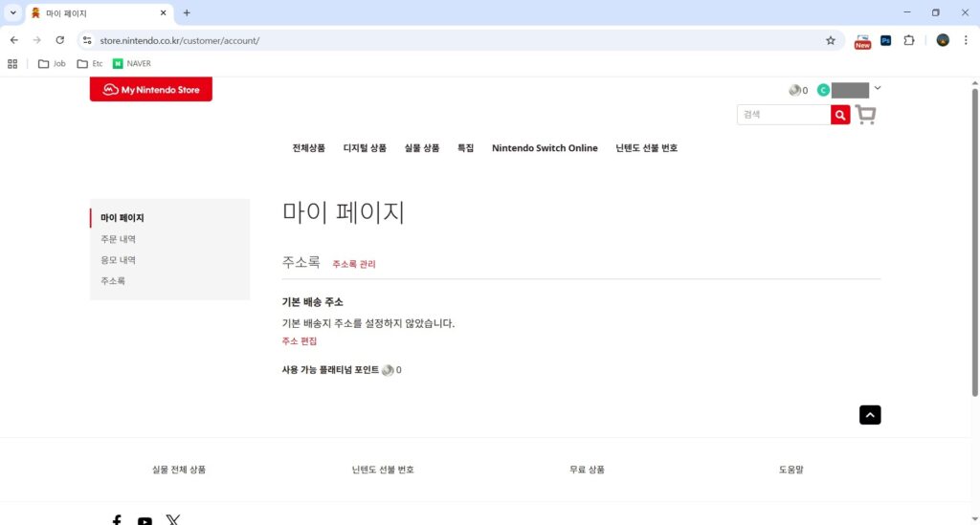The image size is (980, 525).
Task: Click the 주소 편집 link
Action: tap(300, 341)
